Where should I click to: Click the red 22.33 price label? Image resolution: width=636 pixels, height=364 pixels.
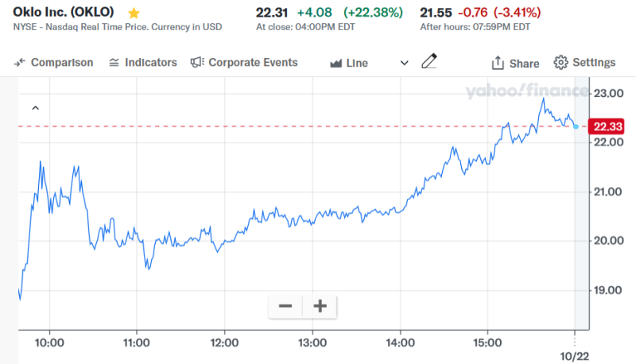point(606,126)
